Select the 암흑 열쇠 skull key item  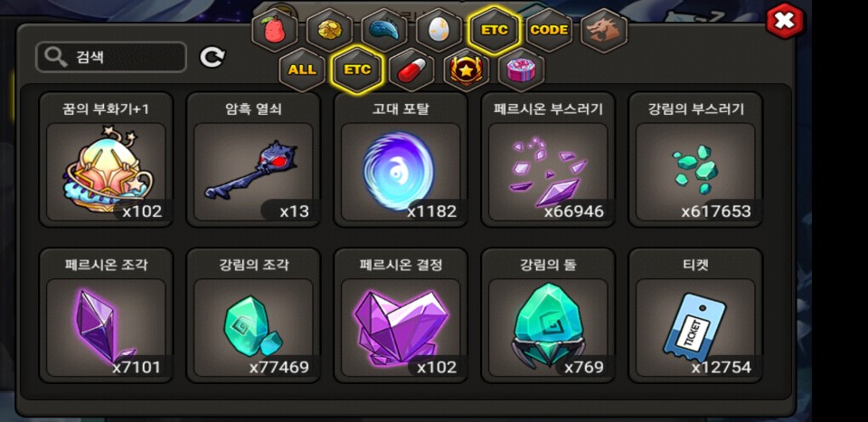tap(253, 159)
